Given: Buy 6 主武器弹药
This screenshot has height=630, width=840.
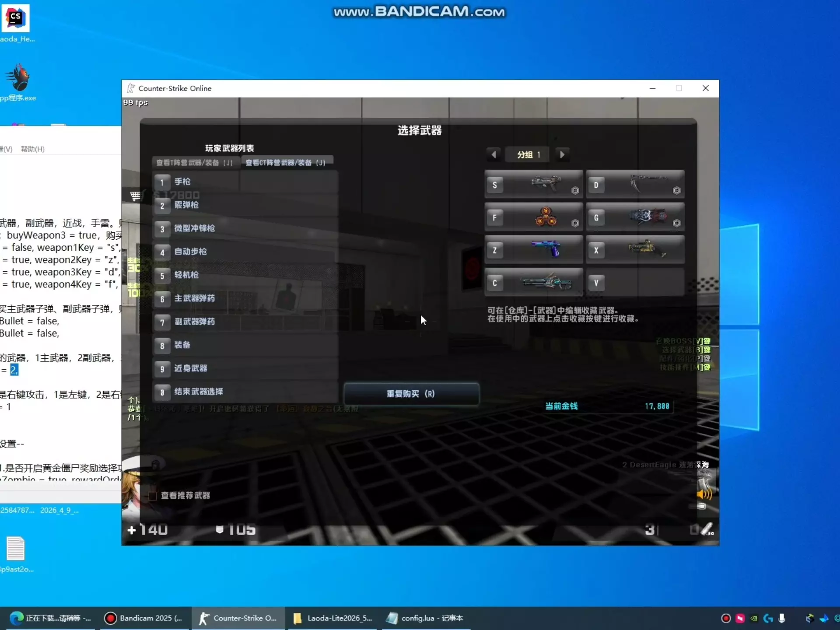Looking at the screenshot, I should (x=246, y=298).
